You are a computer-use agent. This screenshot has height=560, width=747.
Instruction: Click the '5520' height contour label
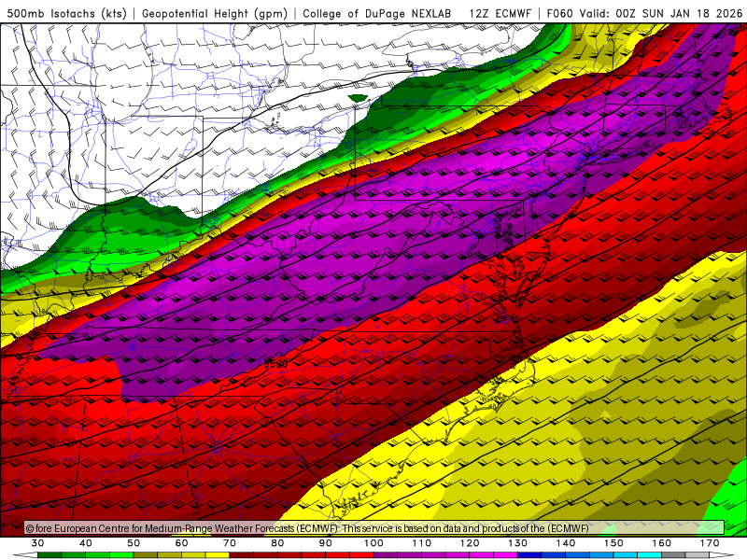point(275,364)
